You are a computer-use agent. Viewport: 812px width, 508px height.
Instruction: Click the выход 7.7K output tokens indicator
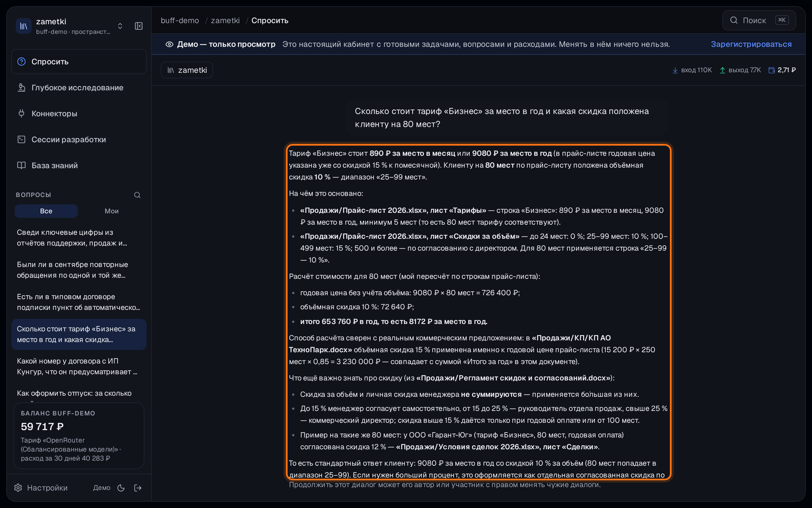pyautogui.click(x=740, y=70)
